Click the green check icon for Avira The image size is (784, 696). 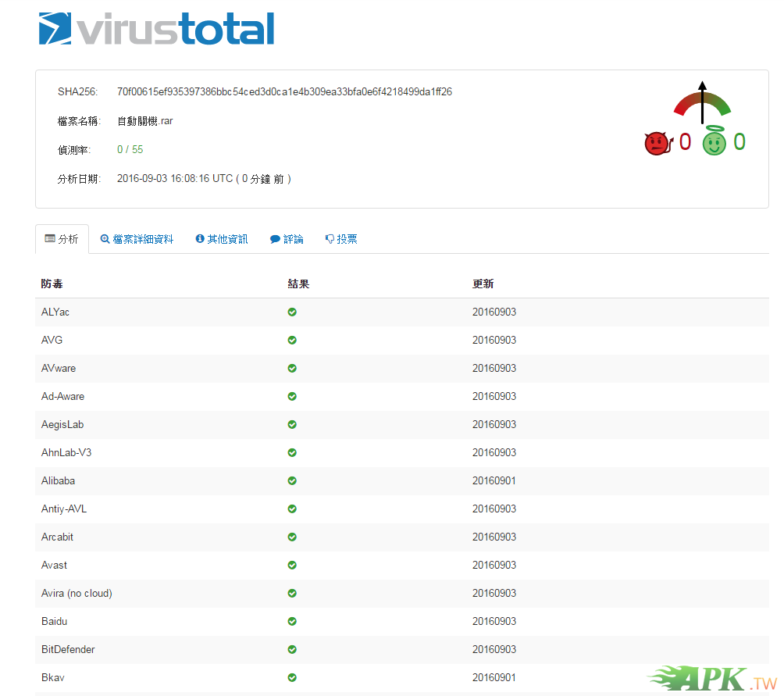tap(292, 593)
